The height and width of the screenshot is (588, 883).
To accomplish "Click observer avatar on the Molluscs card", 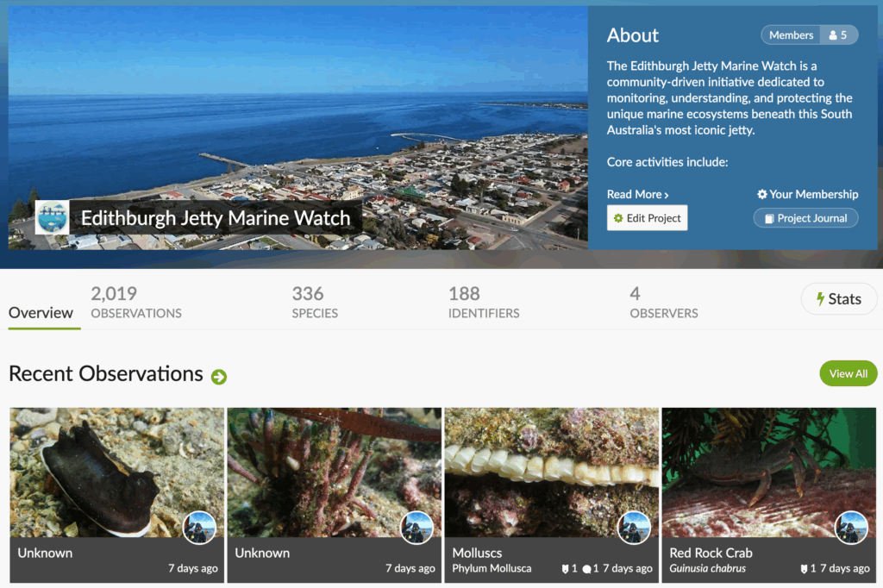I will [x=634, y=527].
